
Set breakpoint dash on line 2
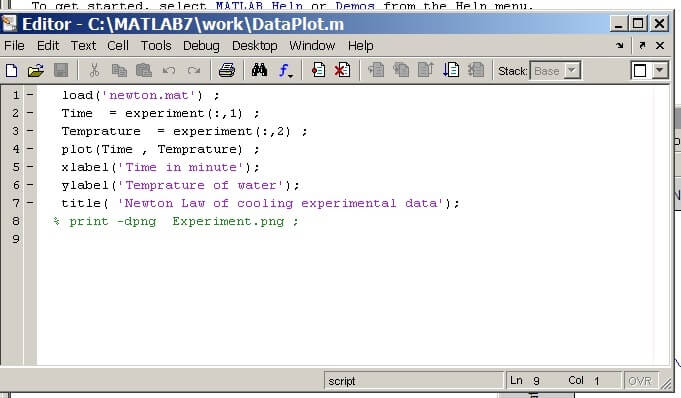[x=30, y=113]
